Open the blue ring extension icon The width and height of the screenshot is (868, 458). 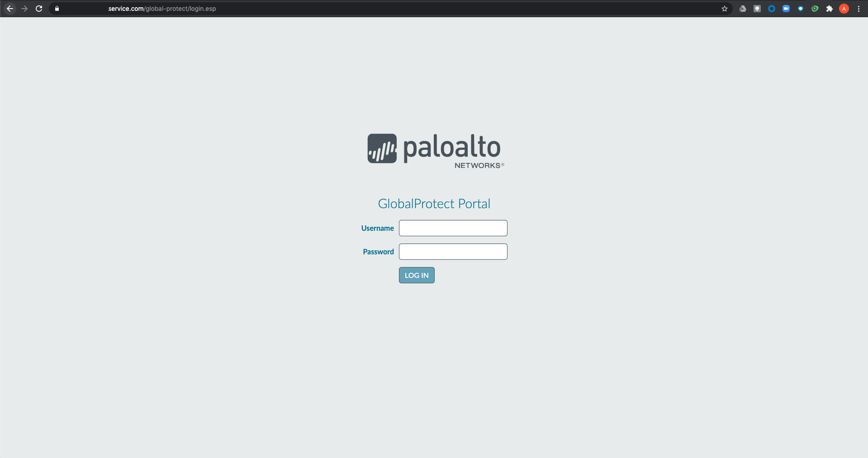(772, 9)
